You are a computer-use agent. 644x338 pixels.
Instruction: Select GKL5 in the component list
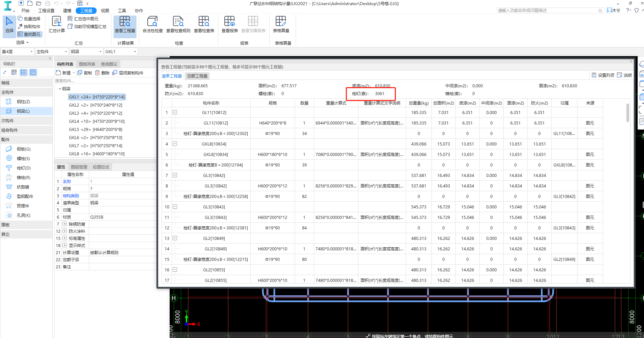point(96,129)
